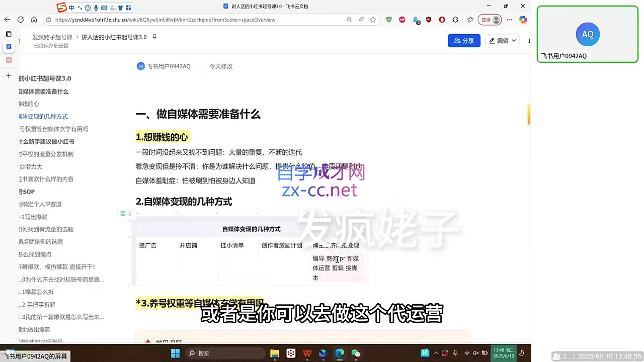Open the zoom magnifier in address bar
Viewport: 644px width, 362px height.
tap(349, 20)
